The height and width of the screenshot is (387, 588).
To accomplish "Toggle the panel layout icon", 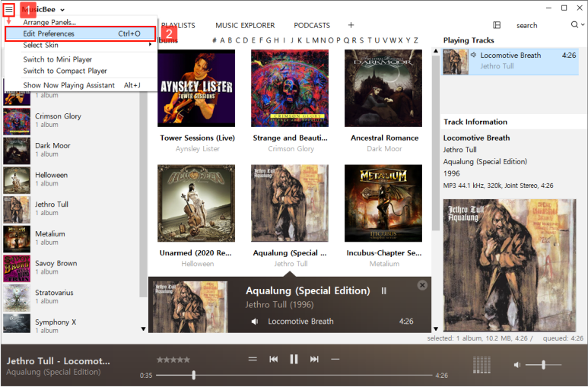I will 497,25.
